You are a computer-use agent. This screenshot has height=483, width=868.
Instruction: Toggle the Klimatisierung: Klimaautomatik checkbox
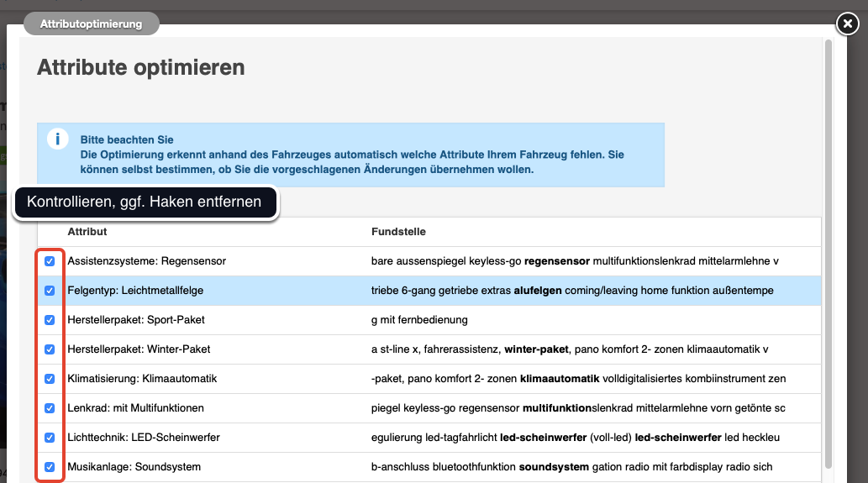pos(50,379)
